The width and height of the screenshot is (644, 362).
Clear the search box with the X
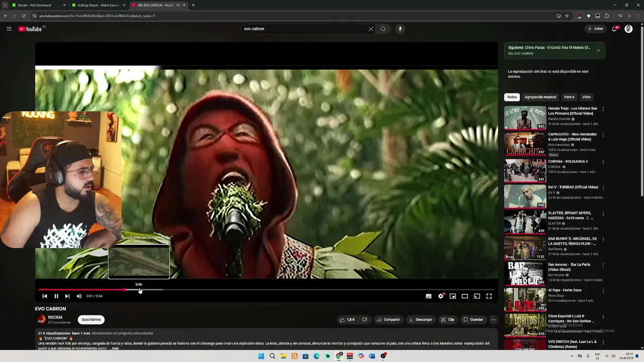point(371,29)
